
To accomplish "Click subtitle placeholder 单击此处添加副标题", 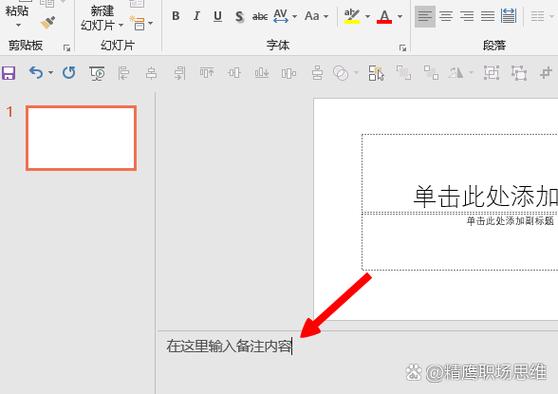I will tap(510, 221).
